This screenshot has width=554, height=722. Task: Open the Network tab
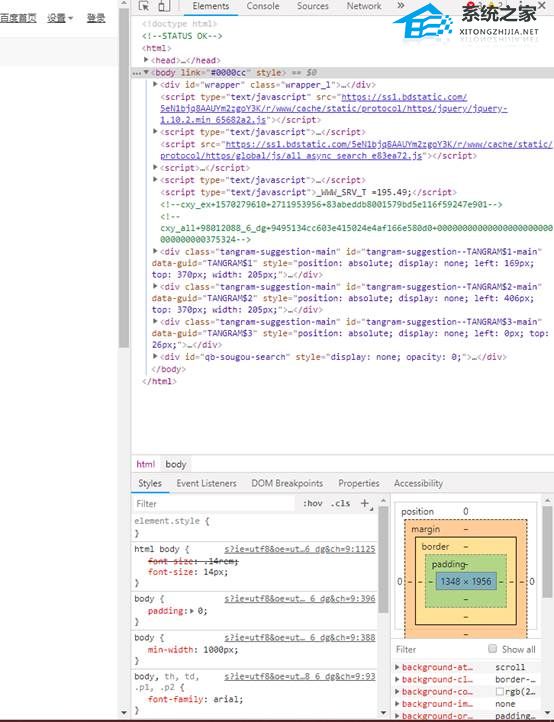click(364, 6)
